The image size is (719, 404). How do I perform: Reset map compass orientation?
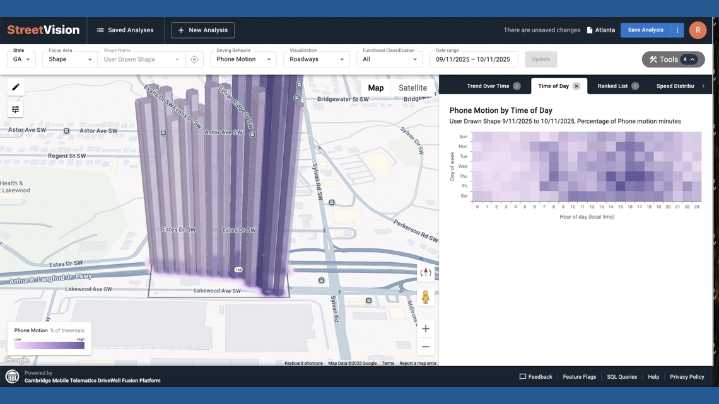426,271
